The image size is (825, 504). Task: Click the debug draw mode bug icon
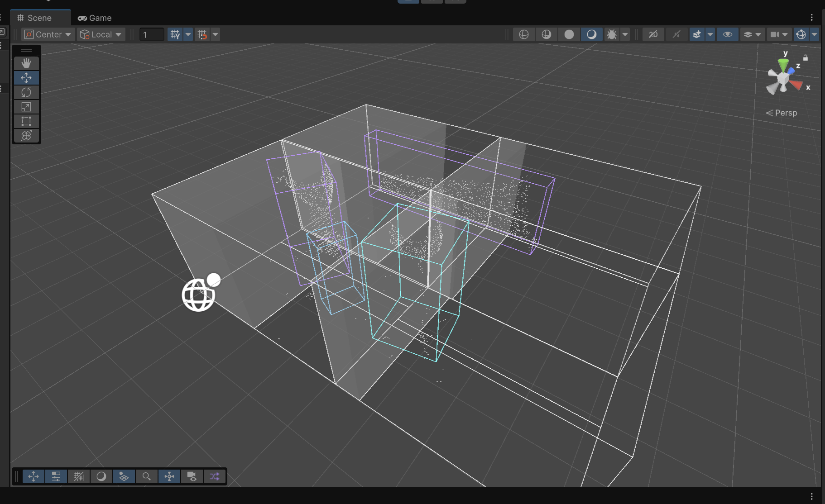pos(611,34)
